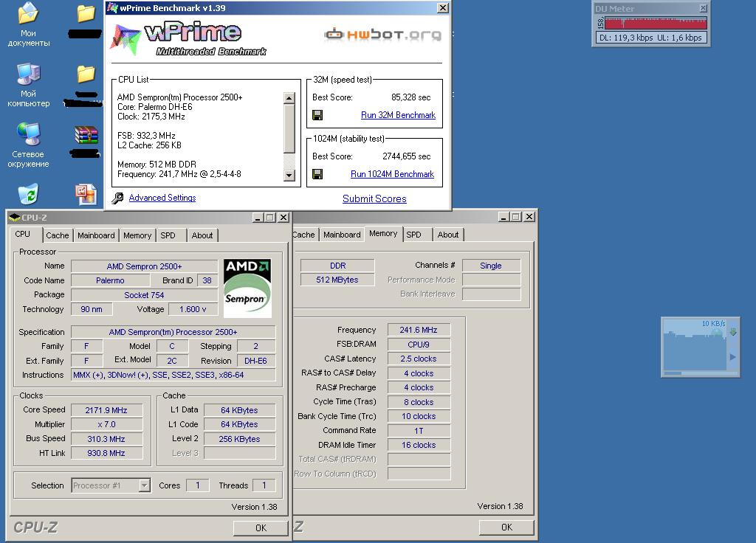Click the wPrime title bar icon
Screen dimensions: 756x543
tap(113, 7)
